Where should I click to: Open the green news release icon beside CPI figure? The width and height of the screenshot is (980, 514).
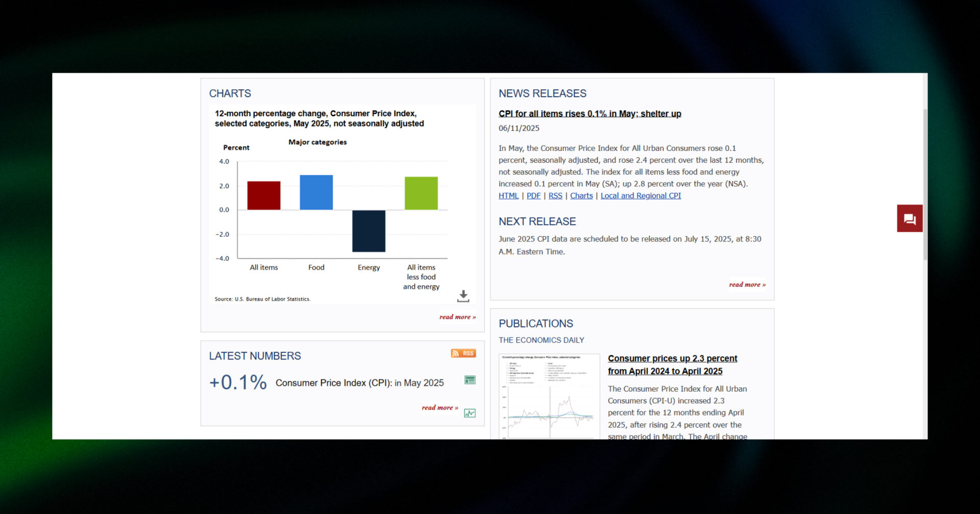tap(470, 380)
